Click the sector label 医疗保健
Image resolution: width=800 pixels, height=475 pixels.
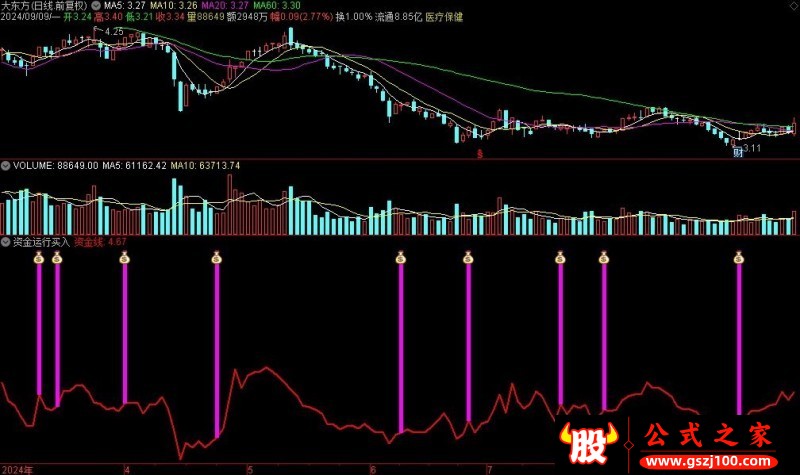pyautogui.click(x=444, y=17)
